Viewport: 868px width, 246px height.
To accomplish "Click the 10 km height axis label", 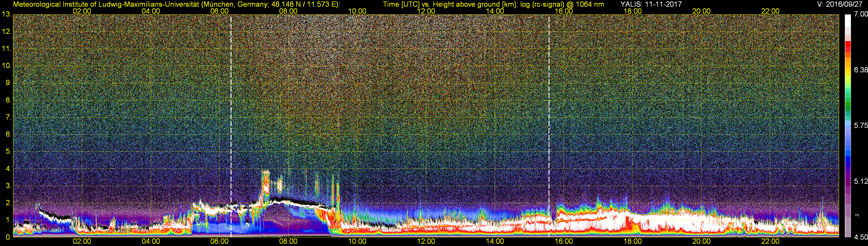I will [6, 65].
